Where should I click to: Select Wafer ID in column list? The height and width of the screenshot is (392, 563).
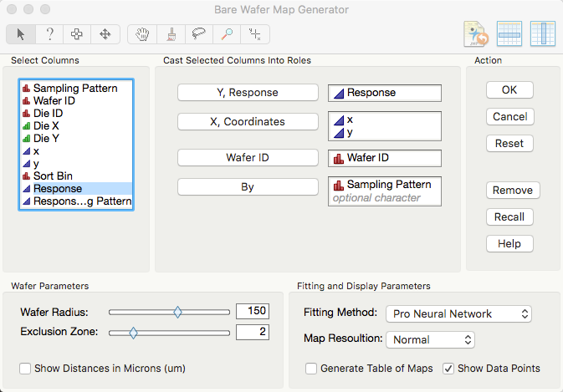pyautogui.click(x=76, y=101)
